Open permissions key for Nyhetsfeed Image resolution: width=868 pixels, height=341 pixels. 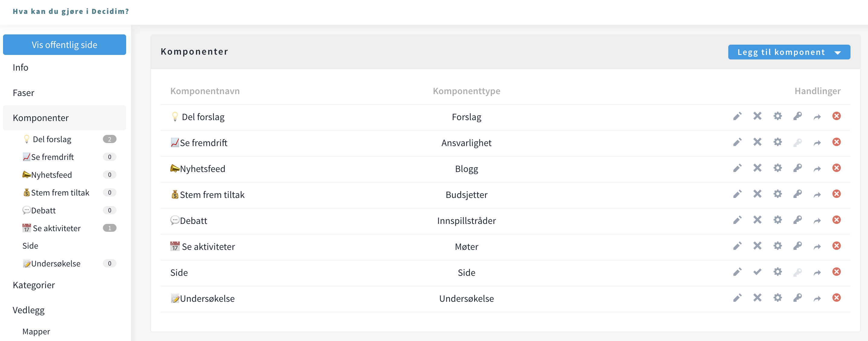coord(797,168)
